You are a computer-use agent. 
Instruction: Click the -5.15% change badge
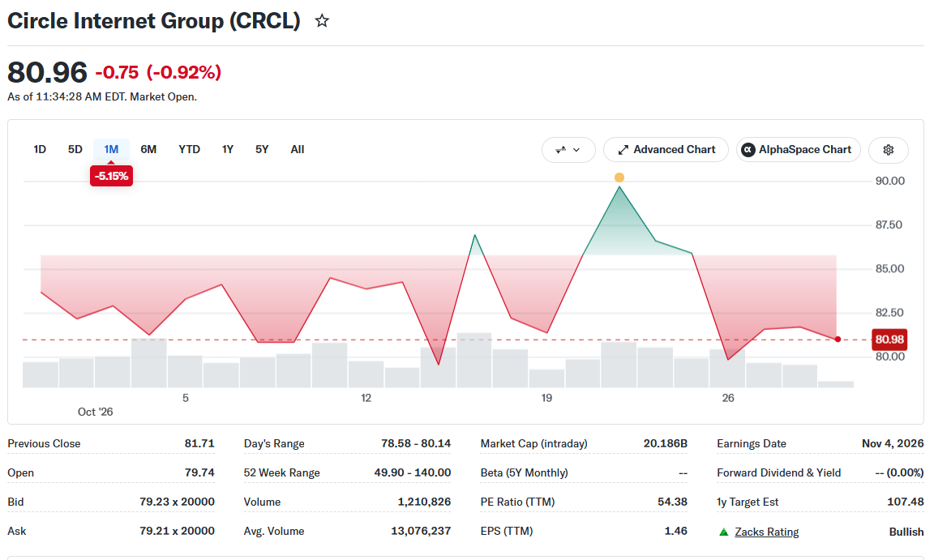(x=111, y=176)
